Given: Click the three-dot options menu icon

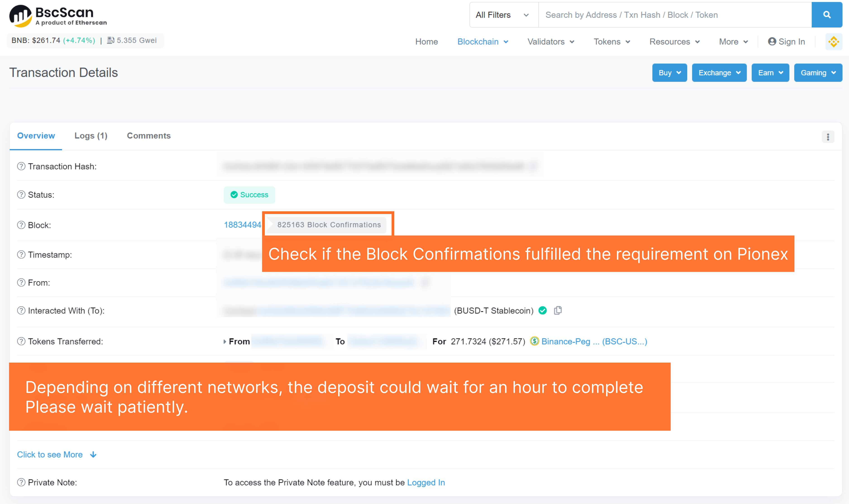Looking at the screenshot, I should pos(827,137).
